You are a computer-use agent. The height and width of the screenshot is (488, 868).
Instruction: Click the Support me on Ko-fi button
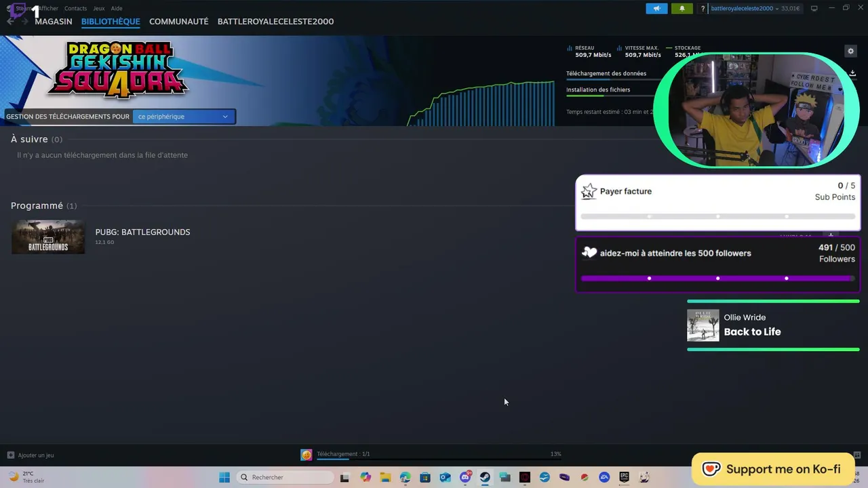772,469
